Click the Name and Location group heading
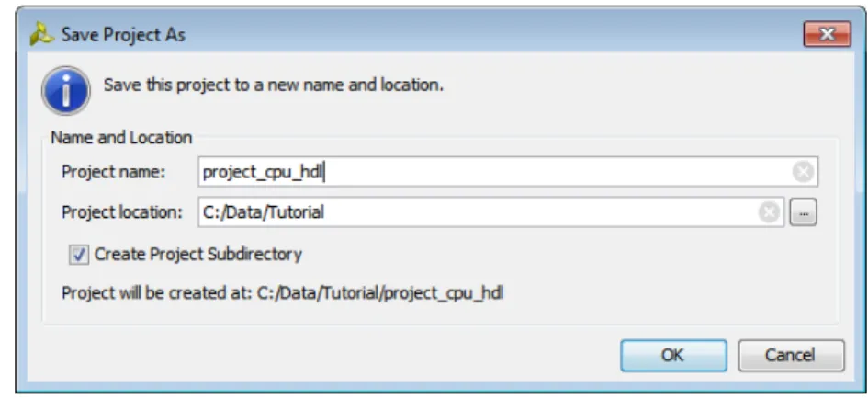This screenshot has width=868, height=399. click(x=121, y=137)
